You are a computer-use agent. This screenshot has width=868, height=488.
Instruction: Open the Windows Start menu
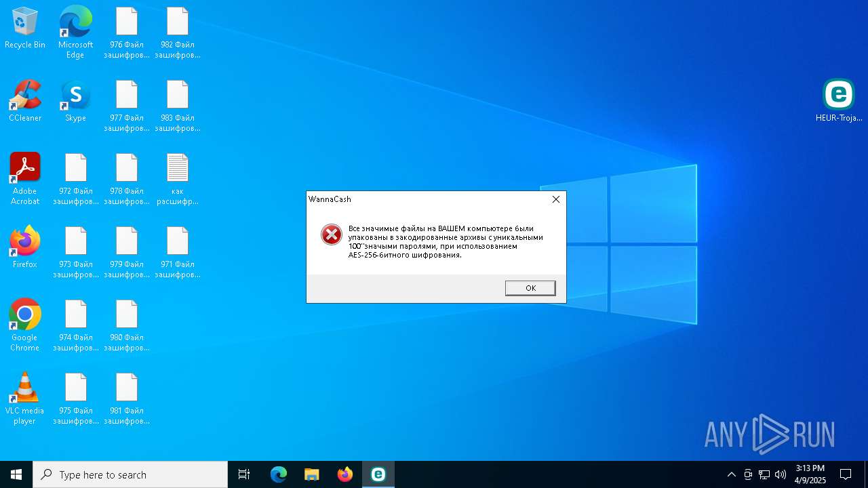(x=16, y=474)
